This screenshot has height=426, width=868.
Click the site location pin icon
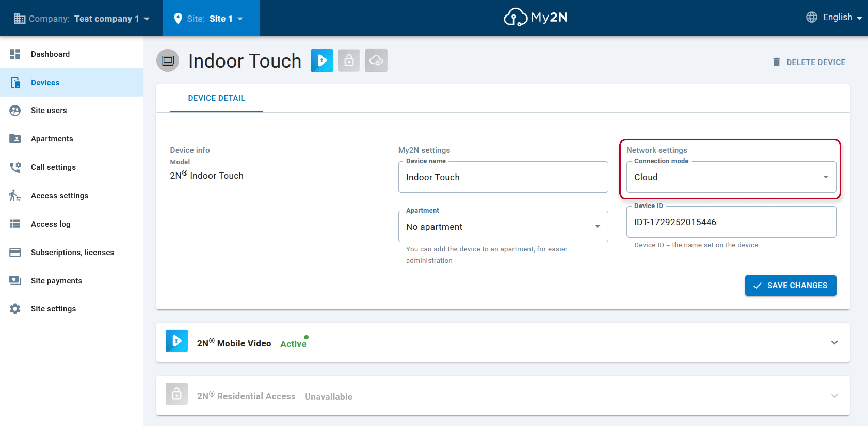(178, 19)
